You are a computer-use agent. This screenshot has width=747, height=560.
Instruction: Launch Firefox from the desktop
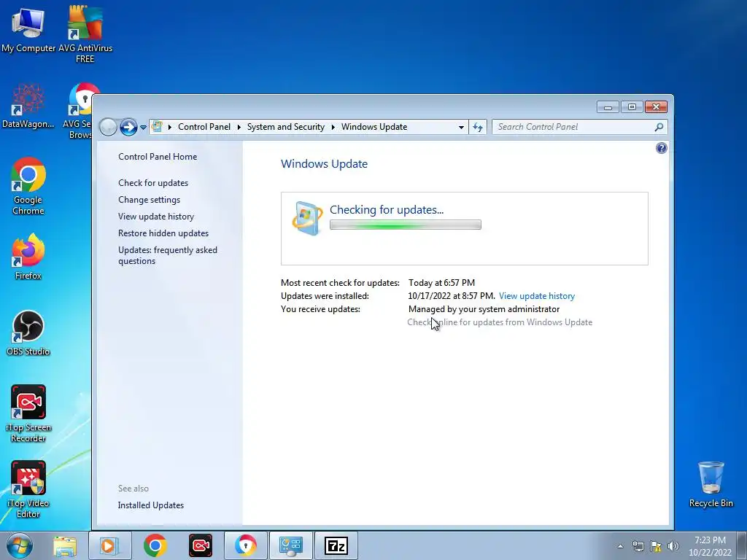click(x=28, y=256)
